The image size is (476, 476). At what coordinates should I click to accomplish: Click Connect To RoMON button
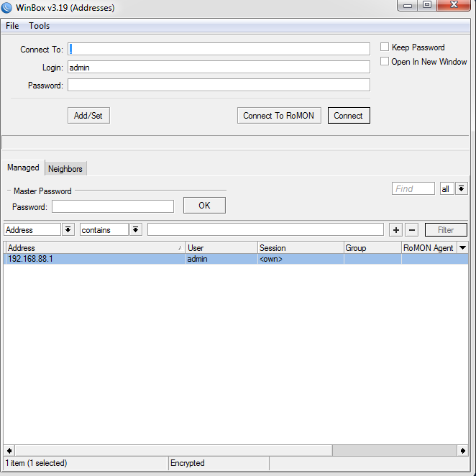tap(279, 115)
